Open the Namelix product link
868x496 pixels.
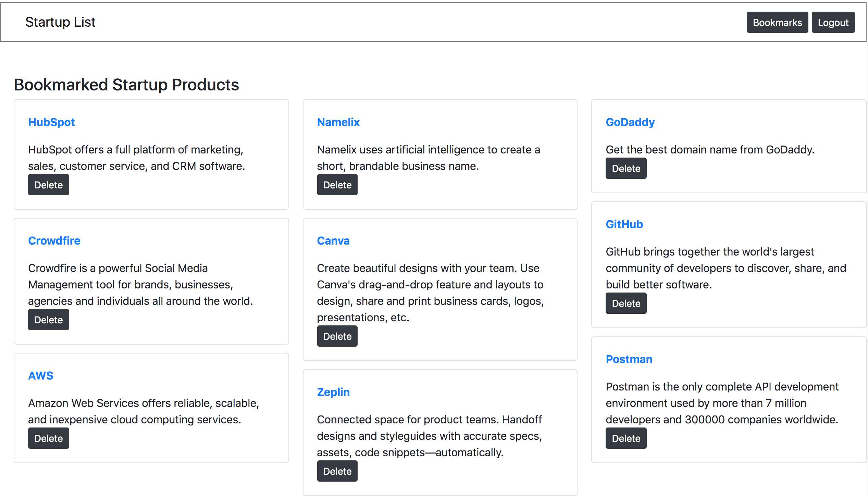click(338, 122)
